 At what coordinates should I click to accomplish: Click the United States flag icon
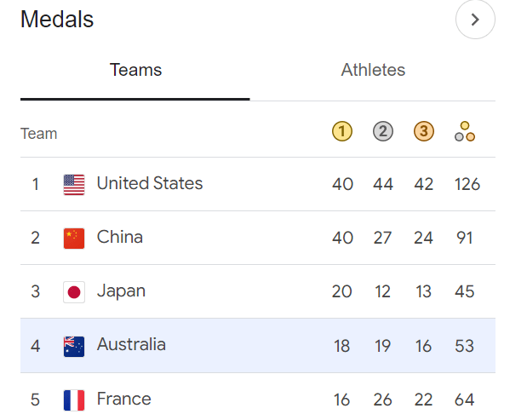pyautogui.click(x=74, y=185)
